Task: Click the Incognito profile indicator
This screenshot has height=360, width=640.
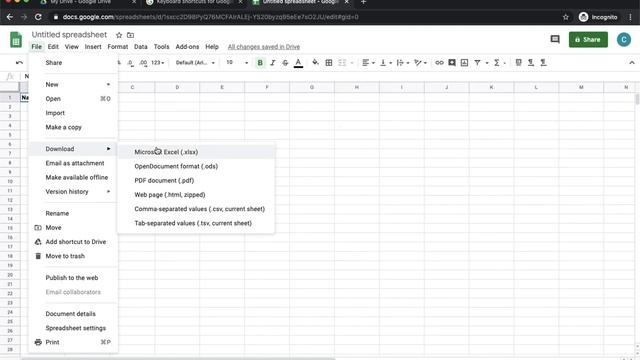Action: pos(598,17)
